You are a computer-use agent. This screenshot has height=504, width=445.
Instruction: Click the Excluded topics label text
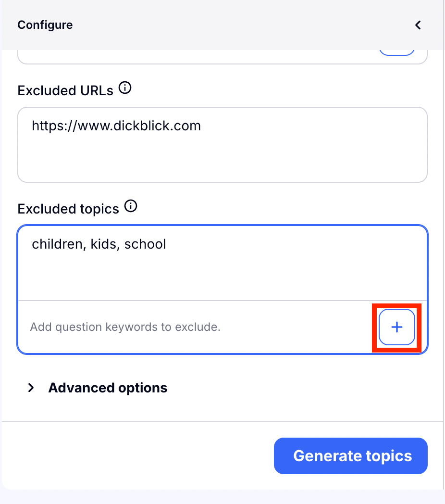(x=68, y=209)
